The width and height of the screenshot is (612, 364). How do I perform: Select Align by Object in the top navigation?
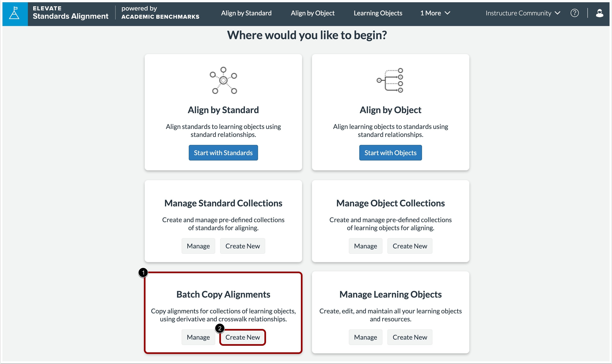pyautogui.click(x=313, y=13)
